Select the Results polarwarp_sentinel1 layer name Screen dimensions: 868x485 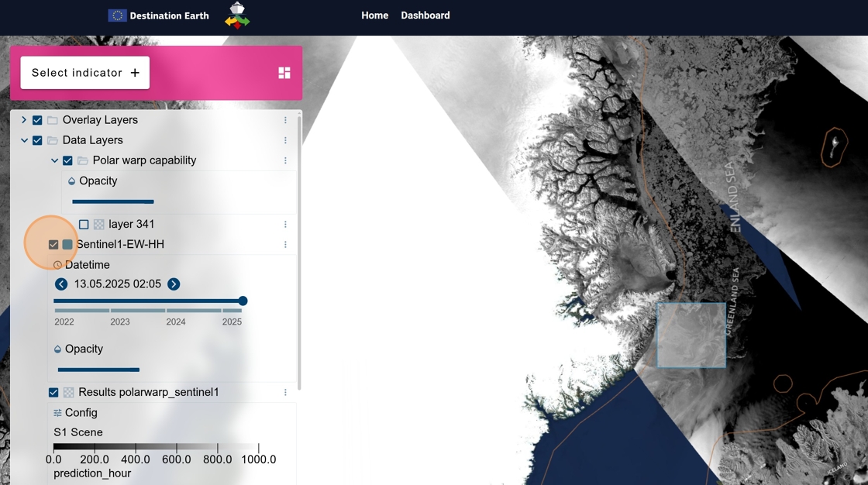click(x=148, y=392)
